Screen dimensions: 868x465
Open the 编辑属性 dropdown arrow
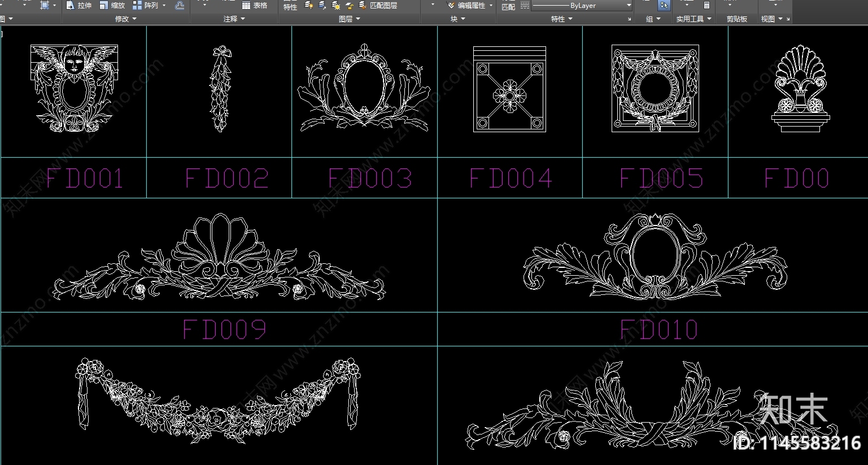tap(491, 6)
